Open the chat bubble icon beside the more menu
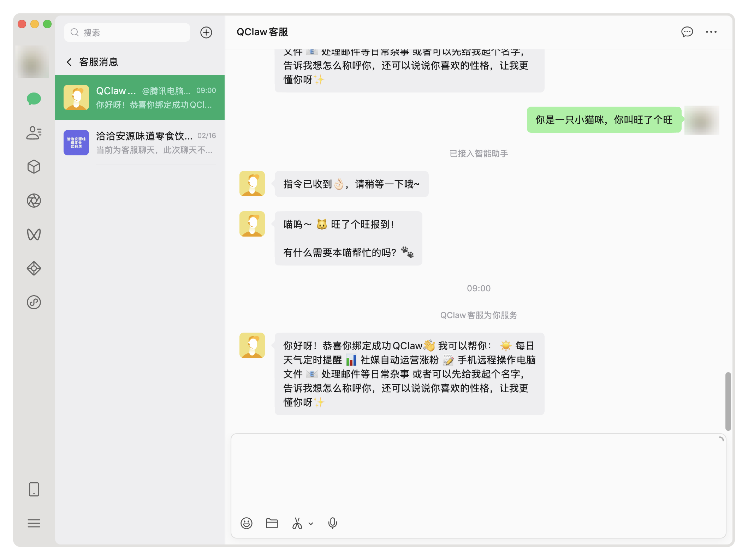The width and height of the screenshot is (748, 560). 687,32
